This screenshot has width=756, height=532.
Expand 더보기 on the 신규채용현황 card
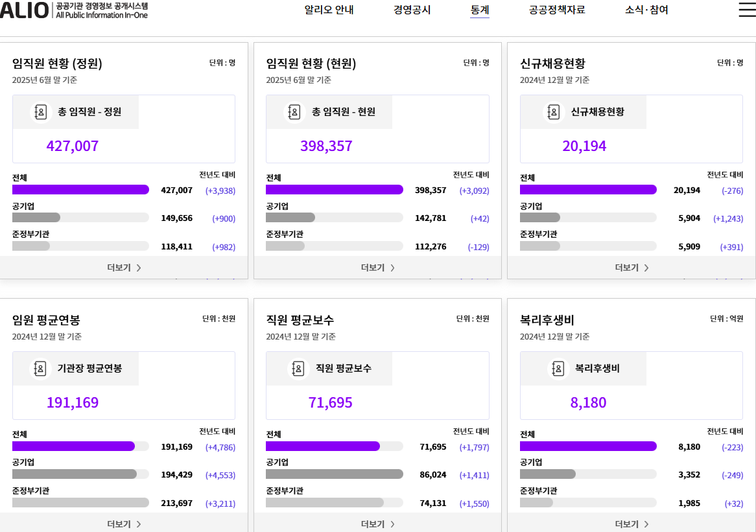[631, 267]
